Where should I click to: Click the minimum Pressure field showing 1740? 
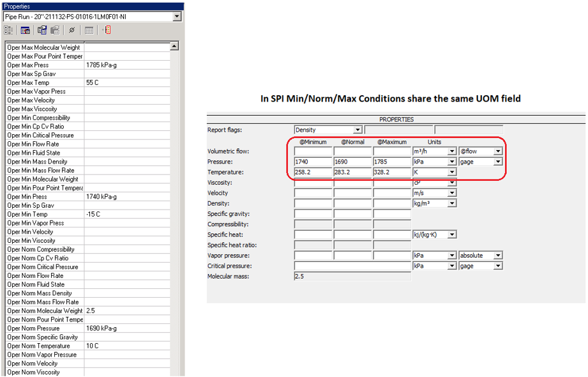click(x=313, y=162)
